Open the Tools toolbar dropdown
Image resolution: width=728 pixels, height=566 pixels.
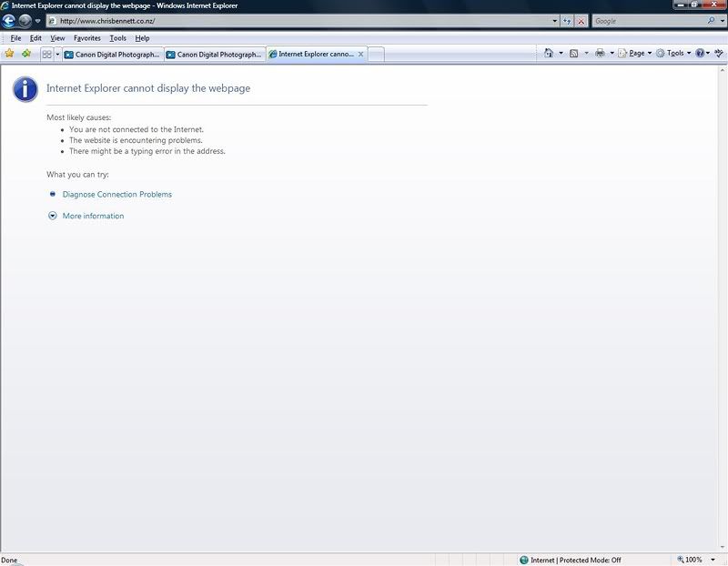[x=673, y=54]
